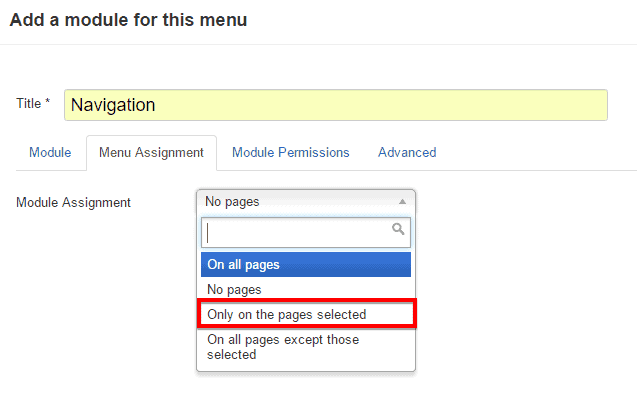Viewport: 637px width, 409px height.
Task: Go to the Module Permissions tab
Action: tap(291, 153)
